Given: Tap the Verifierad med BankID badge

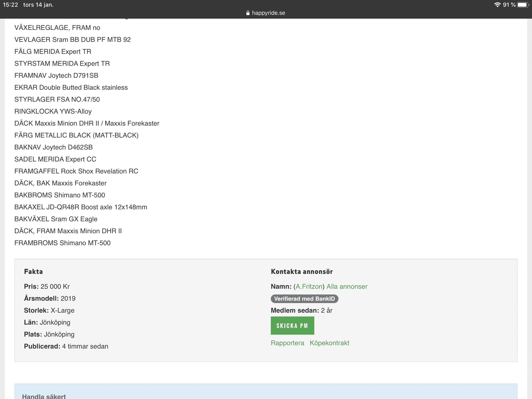Looking at the screenshot, I should [x=304, y=299].
